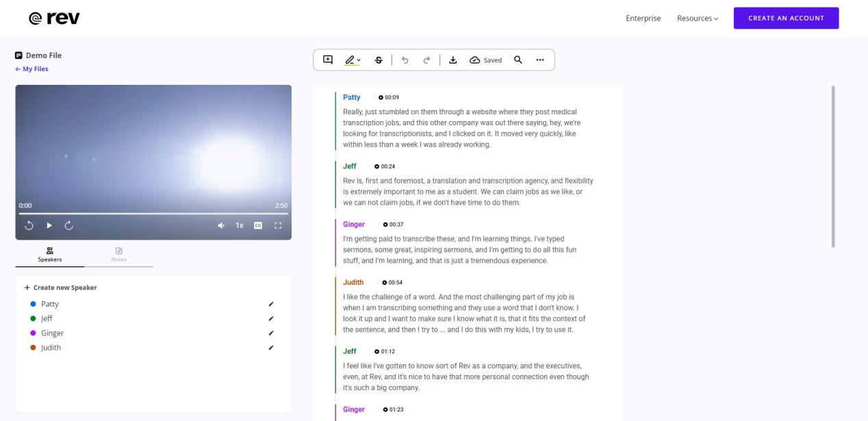Click the Rev logo
The image size is (868, 421).
coord(54,18)
